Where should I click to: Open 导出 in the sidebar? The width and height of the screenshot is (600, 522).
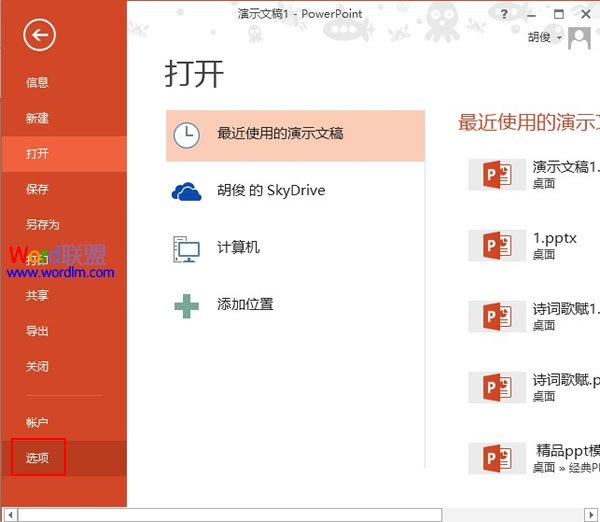[37, 331]
